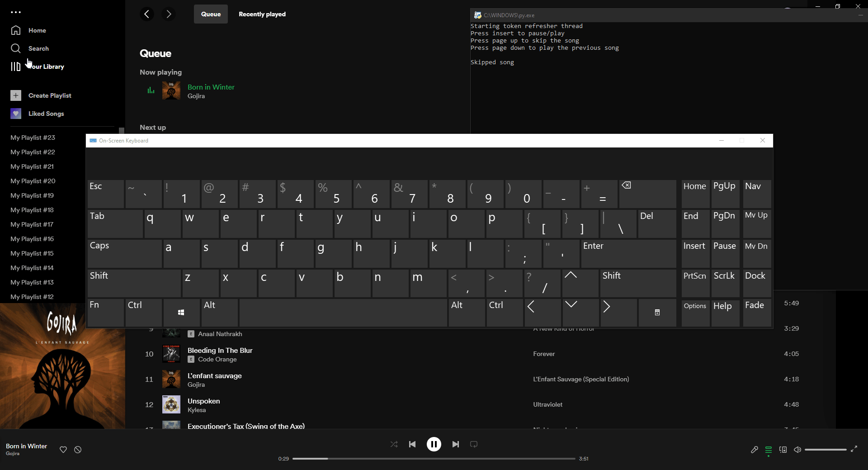Open My Playlist #14
Screen dimensions: 868x470
tap(32, 268)
